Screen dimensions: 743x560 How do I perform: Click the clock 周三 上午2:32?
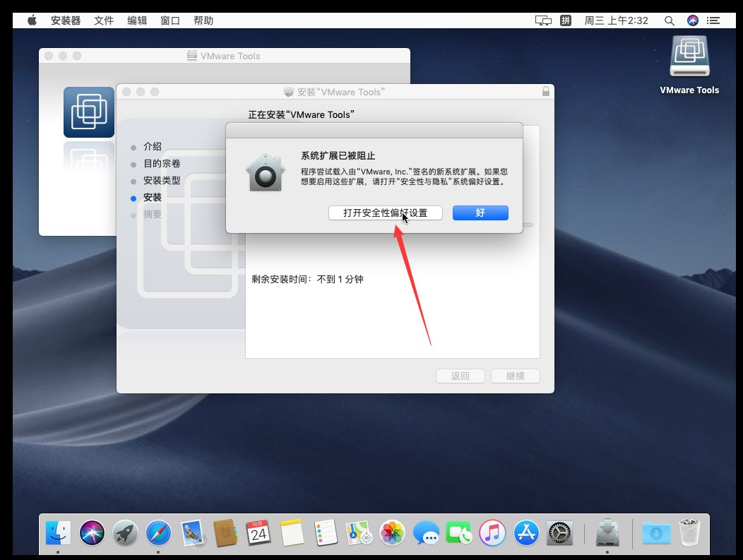[x=616, y=20]
